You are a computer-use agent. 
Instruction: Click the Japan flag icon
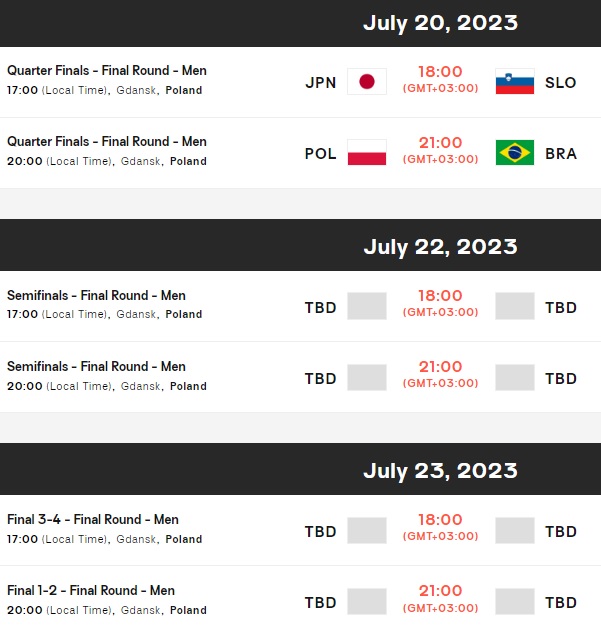click(x=366, y=82)
